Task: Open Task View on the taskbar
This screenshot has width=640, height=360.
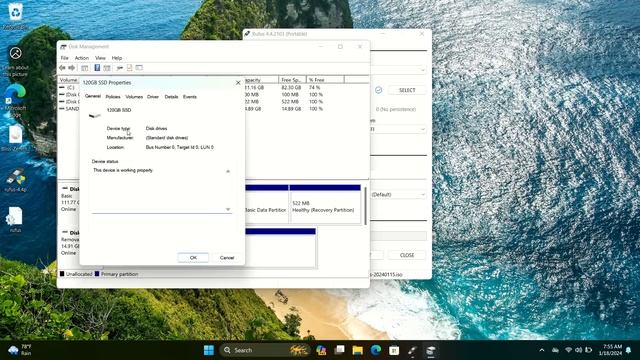Action: point(339,350)
